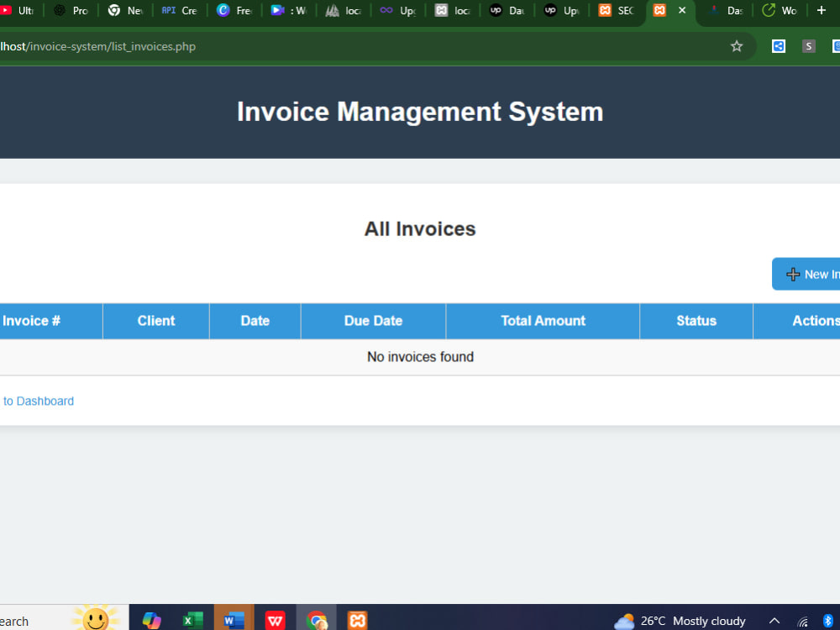Switch to the API Cre tab
Viewport: 840px width, 630px height.
click(x=180, y=11)
